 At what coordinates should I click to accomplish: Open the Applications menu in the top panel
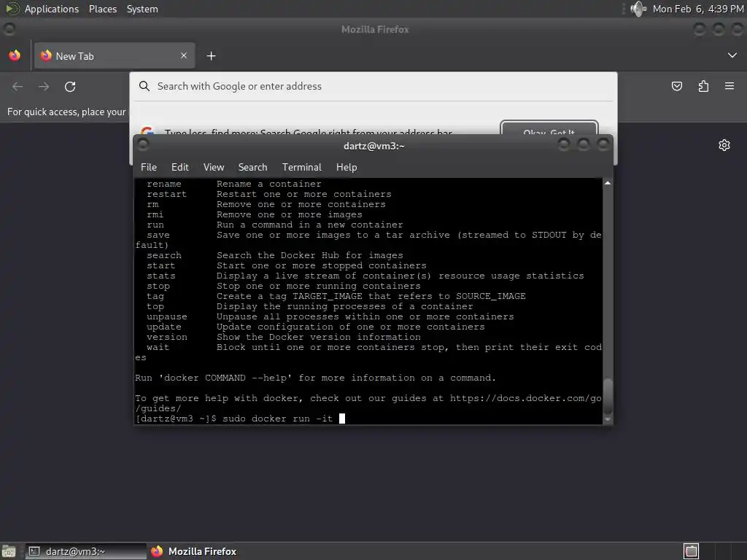click(52, 9)
